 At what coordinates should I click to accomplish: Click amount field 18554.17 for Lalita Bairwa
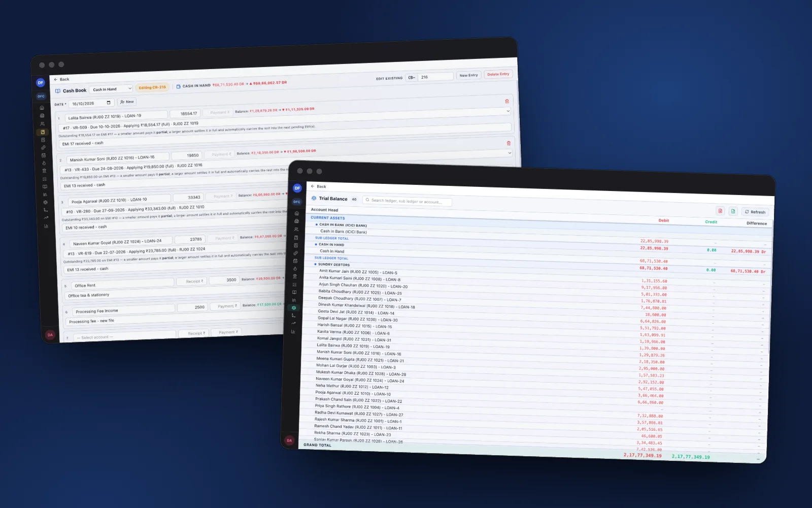pyautogui.click(x=185, y=114)
